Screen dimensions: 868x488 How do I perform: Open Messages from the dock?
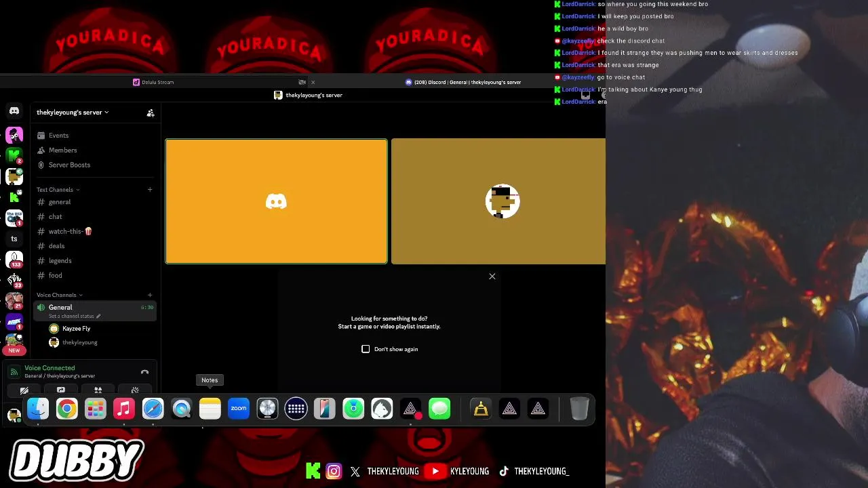[x=439, y=409]
